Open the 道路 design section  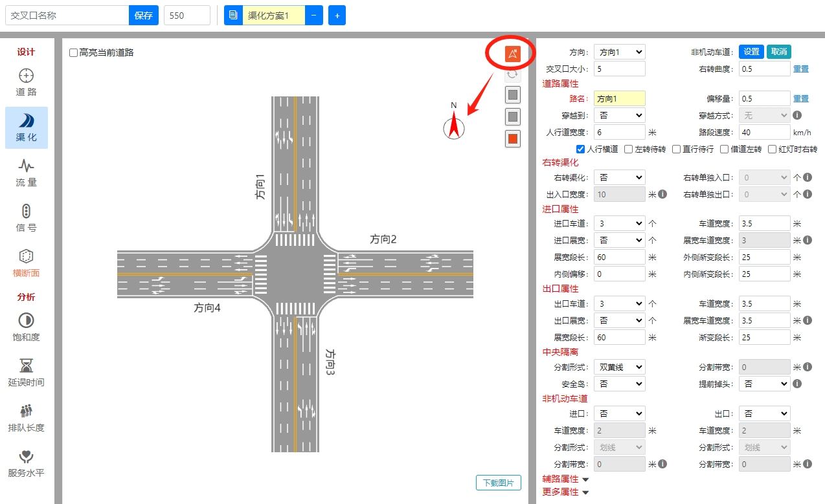pyautogui.click(x=27, y=83)
